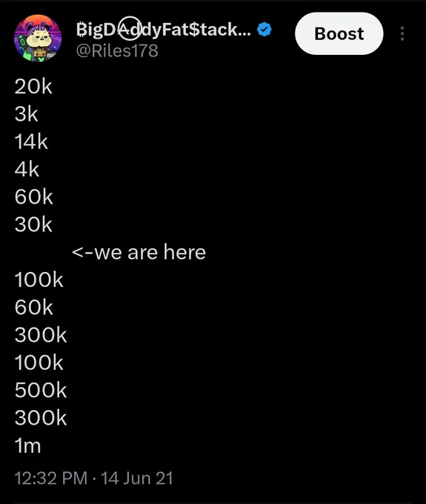Open the profile avatar picture
This screenshot has width=426, height=504.
38,38
